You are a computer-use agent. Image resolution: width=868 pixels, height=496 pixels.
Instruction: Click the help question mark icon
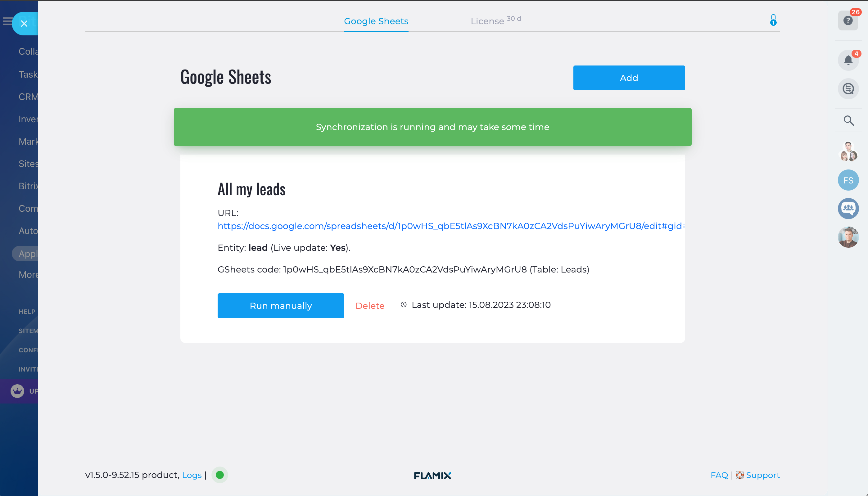click(x=848, y=21)
